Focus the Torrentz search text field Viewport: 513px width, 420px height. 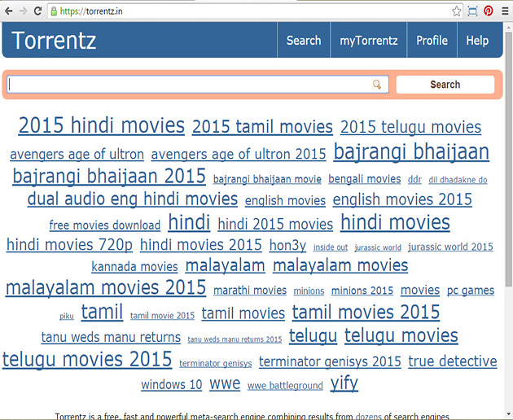coord(198,85)
